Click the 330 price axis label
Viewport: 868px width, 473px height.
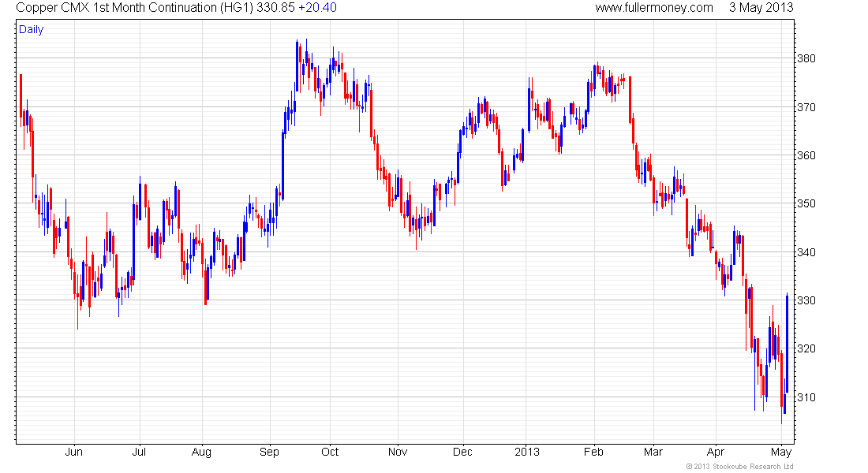tap(806, 300)
